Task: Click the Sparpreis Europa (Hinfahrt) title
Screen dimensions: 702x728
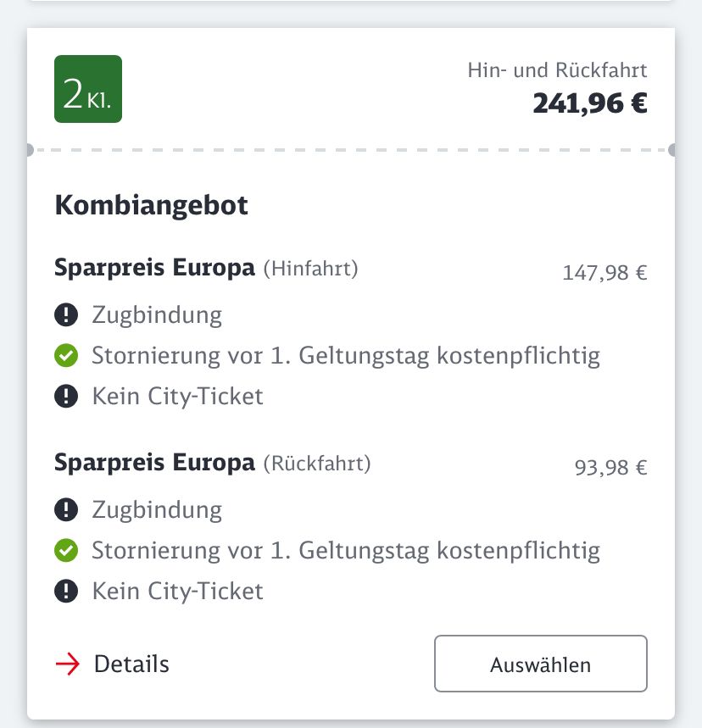Action: click(206, 268)
